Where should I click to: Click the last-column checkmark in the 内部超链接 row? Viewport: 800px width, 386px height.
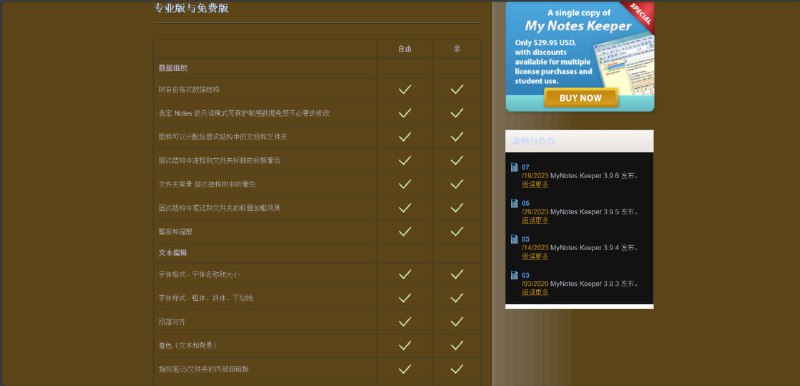(x=457, y=369)
